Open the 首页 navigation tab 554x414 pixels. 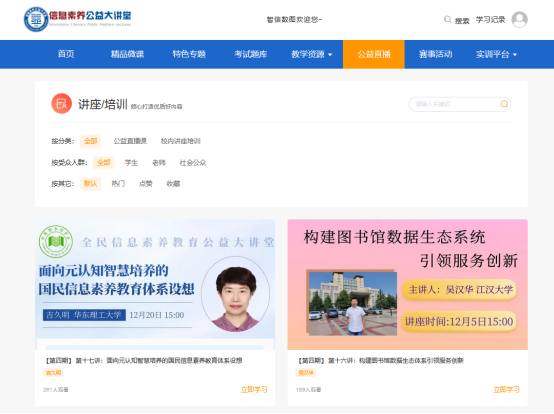pos(66,54)
